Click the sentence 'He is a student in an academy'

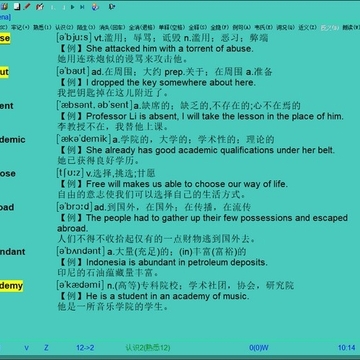[168, 296]
